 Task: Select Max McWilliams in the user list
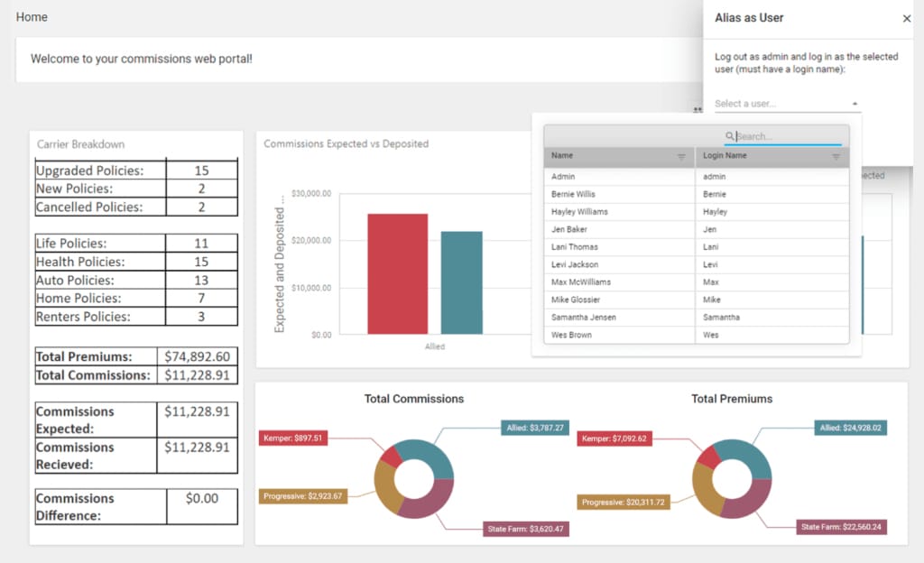pos(696,282)
